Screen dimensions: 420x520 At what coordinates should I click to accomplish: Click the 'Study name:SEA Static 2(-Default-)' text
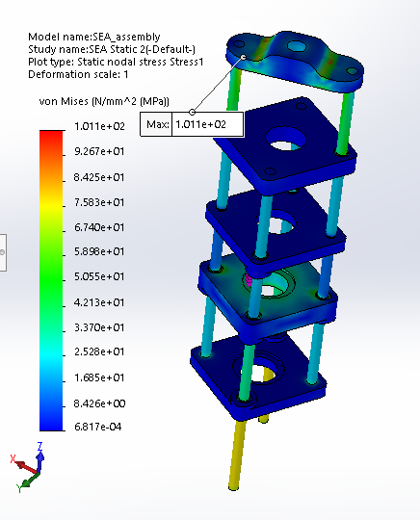tap(112, 49)
